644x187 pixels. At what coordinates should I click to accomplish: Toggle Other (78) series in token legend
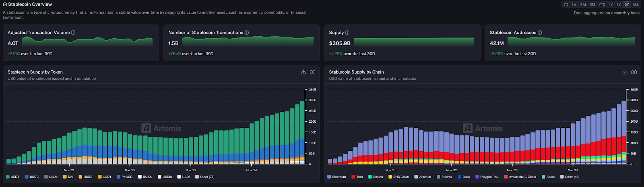[204, 177]
